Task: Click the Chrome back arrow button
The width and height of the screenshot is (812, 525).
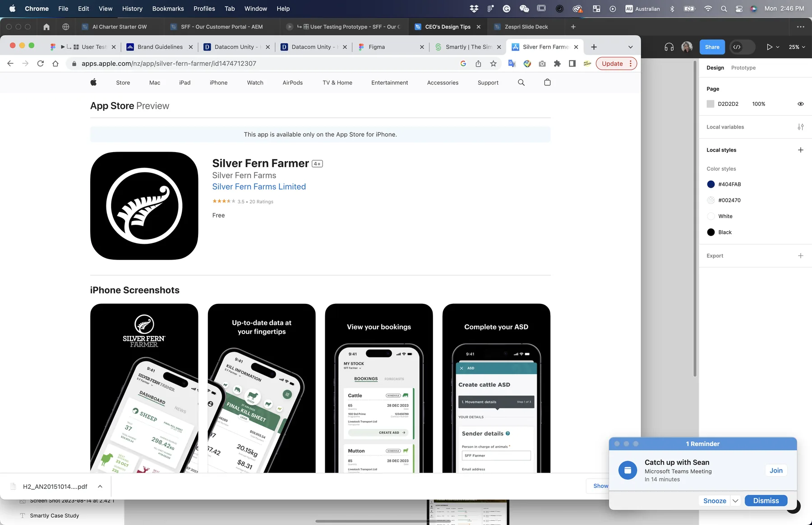Action: (x=10, y=64)
